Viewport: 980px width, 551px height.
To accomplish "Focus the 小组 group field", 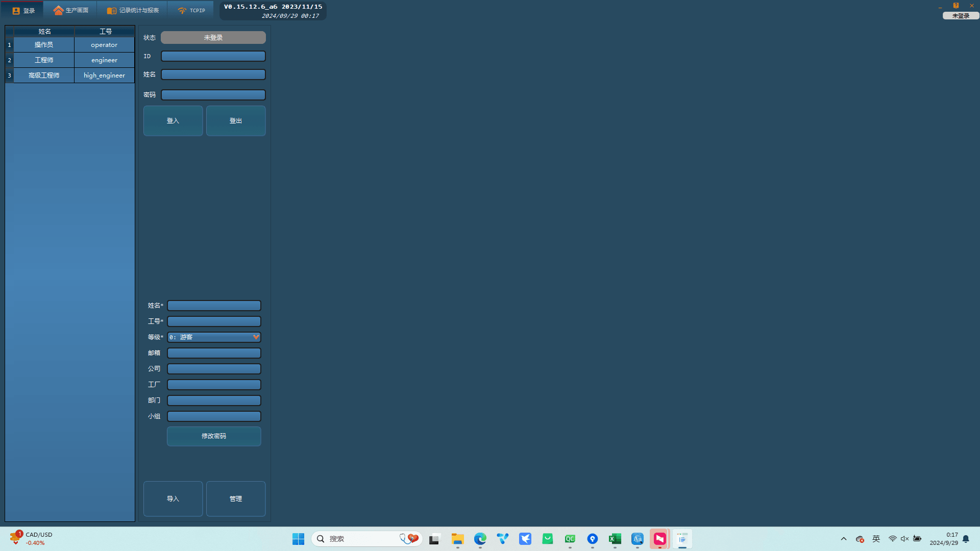I will click(214, 416).
